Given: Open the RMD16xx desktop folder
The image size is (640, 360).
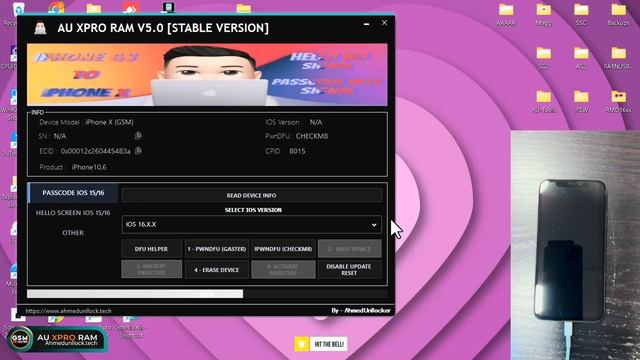Looking at the screenshot, I should (x=618, y=101).
